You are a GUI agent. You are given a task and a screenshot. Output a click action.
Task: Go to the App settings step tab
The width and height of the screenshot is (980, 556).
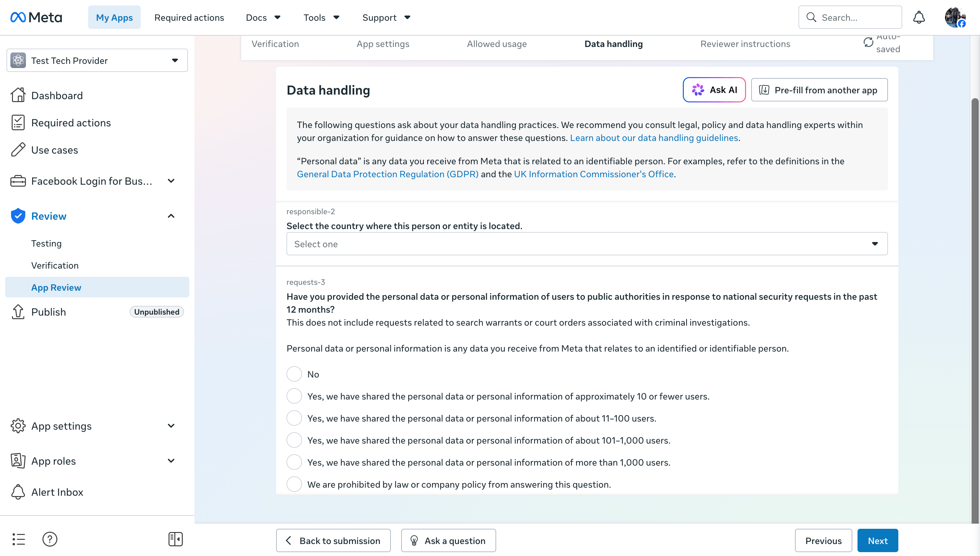coord(383,44)
